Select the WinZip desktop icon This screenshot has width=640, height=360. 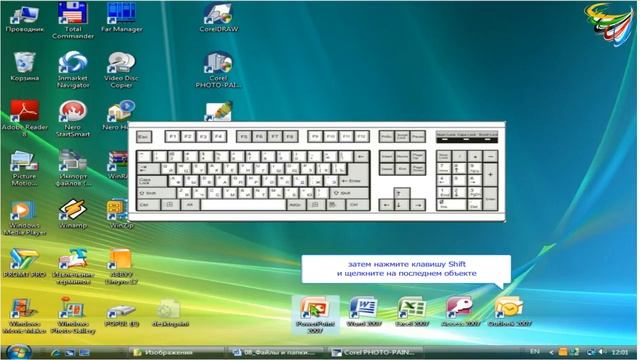pos(121,214)
